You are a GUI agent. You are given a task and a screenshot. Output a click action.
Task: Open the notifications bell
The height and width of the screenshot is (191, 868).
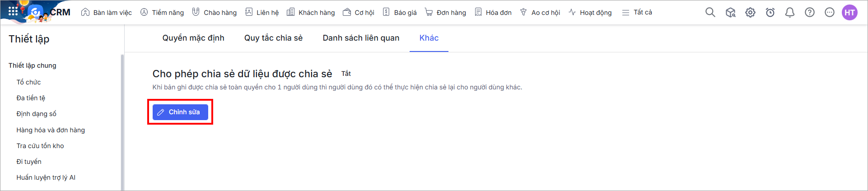[x=790, y=13]
